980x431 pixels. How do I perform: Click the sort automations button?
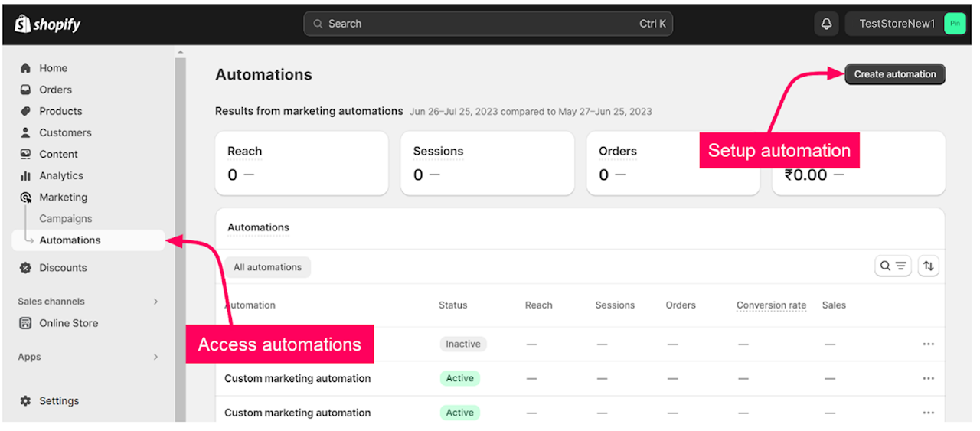tap(928, 266)
